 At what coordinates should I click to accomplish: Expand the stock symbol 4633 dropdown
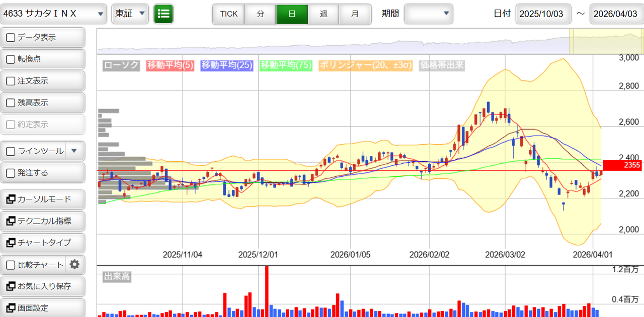53,14
